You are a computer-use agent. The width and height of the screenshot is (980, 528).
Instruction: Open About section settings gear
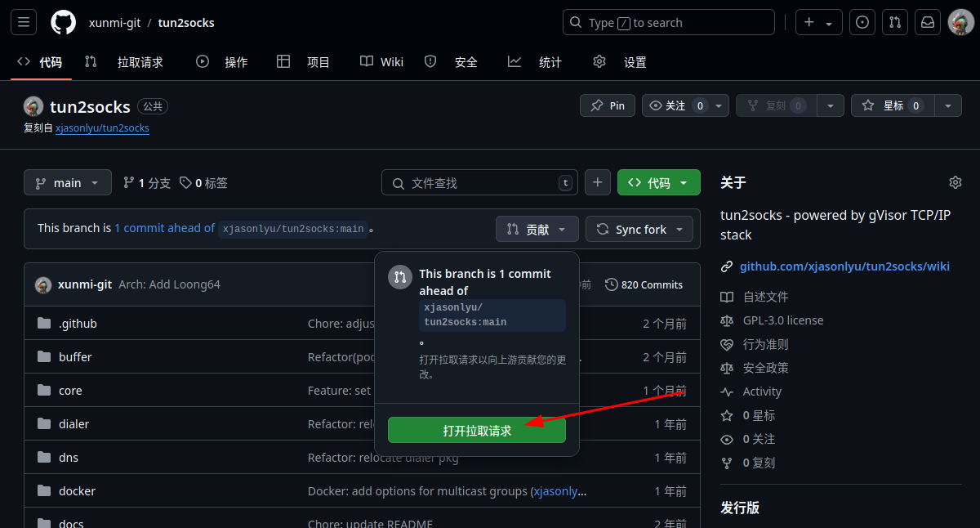tap(955, 182)
